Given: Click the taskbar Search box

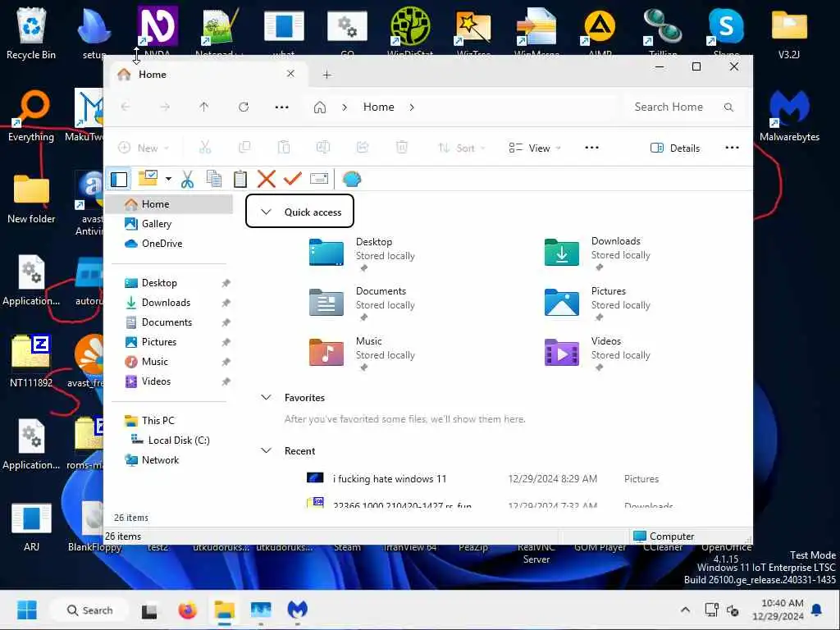Looking at the screenshot, I should 89,609.
